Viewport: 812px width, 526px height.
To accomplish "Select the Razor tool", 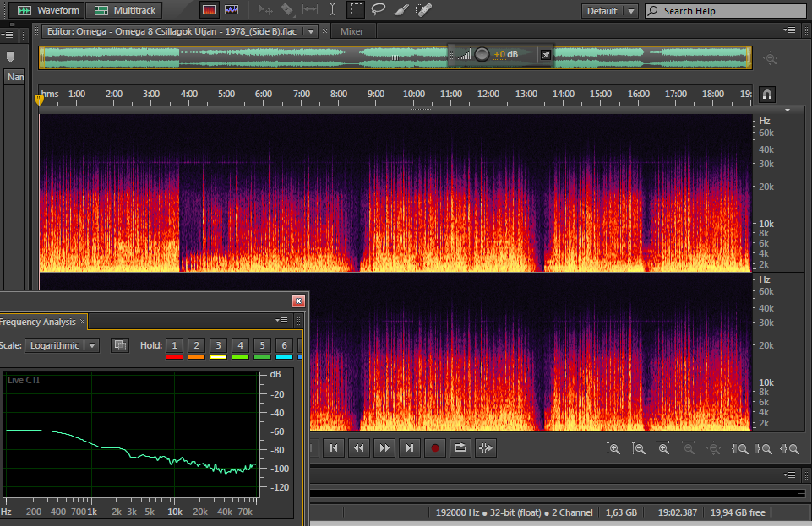I will [287, 9].
